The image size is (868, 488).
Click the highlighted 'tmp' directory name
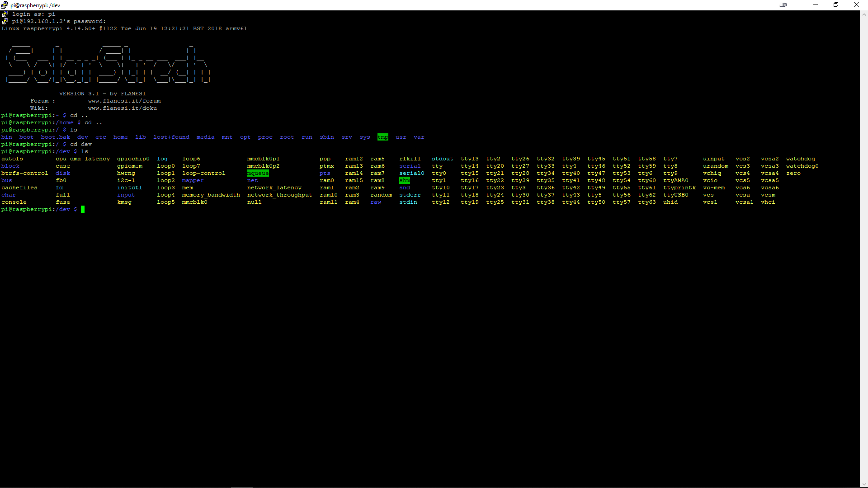[383, 137]
